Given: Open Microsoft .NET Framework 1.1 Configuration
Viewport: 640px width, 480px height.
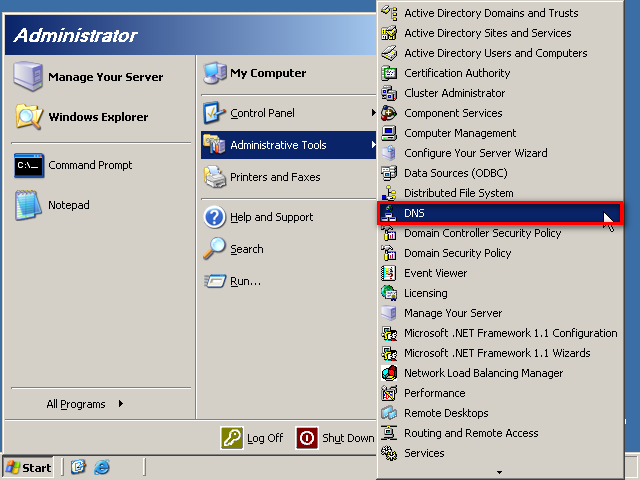Looking at the screenshot, I should 500,333.
